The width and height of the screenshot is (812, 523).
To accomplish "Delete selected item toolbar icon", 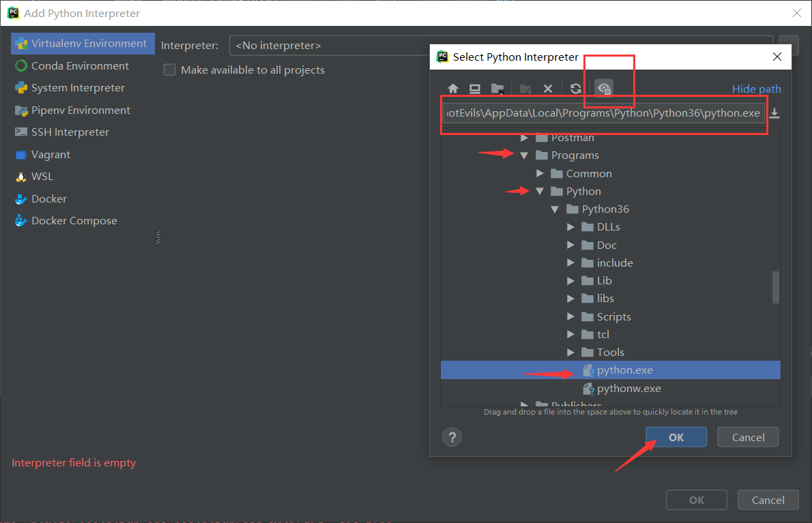I will click(548, 89).
